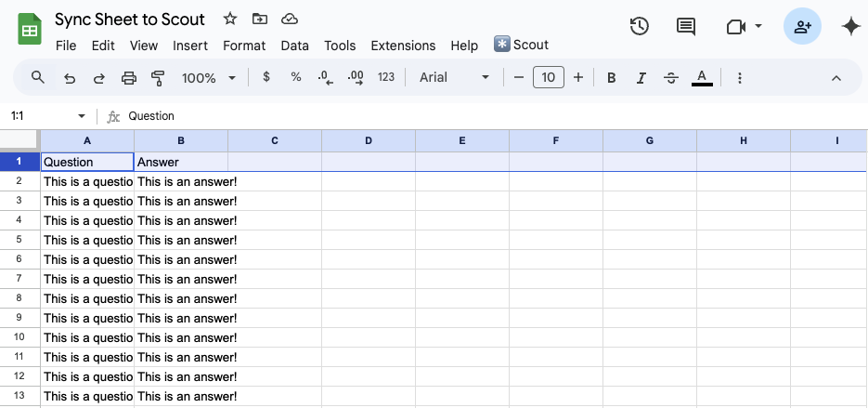The height and width of the screenshot is (408, 868).
Task: Click the print icon
Action: (x=129, y=78)
